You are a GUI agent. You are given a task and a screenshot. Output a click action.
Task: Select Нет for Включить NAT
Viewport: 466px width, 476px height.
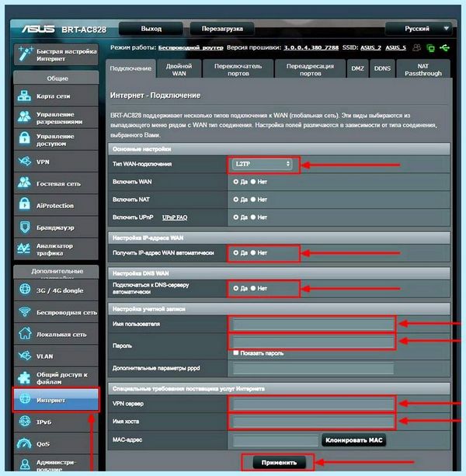[253, 200]
